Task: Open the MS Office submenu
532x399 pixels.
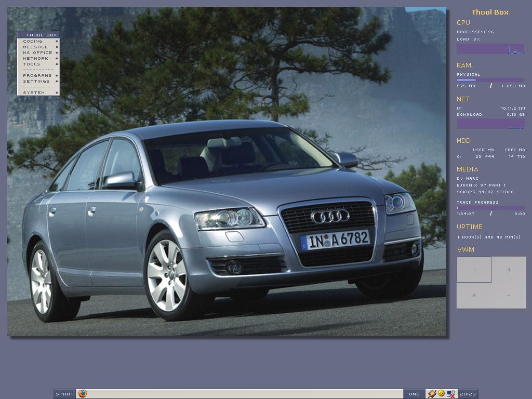Action: 38,52
